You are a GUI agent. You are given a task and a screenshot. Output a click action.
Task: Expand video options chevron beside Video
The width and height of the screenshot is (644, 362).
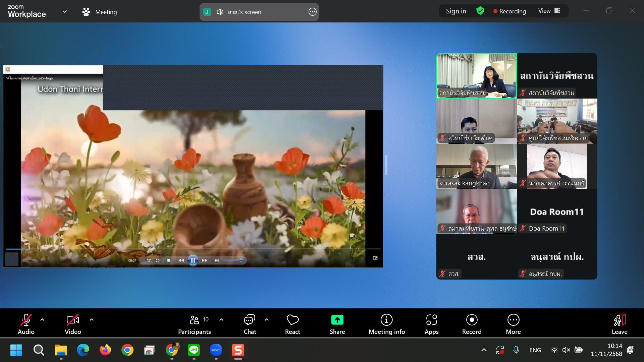92,320
